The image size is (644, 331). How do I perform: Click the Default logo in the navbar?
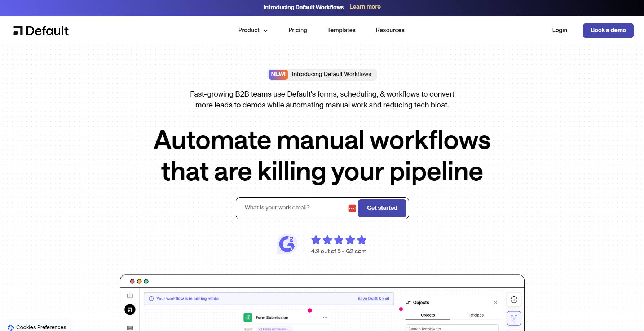point(40,30)
